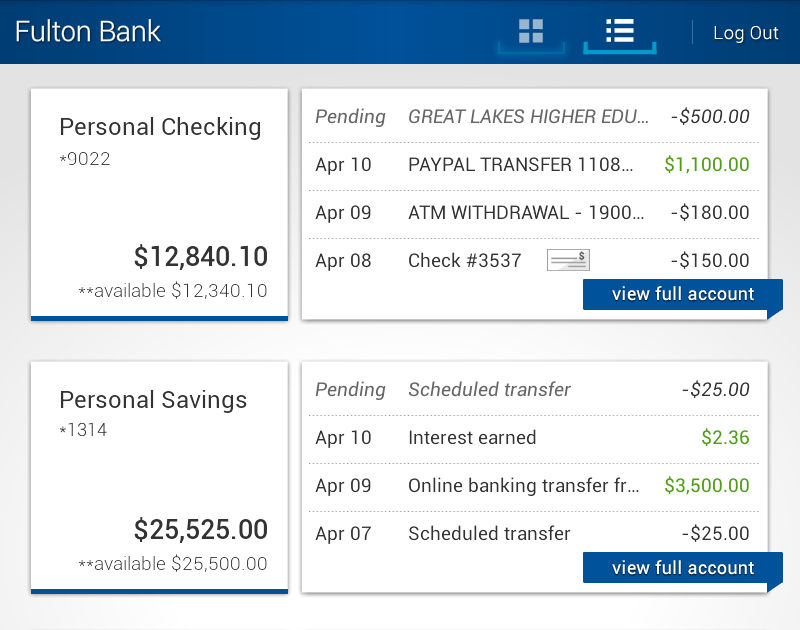Open the Apr 10 Interest earned entry
Image resolution: width=800 pixels, height=630 pixels.
coord(533,437)
